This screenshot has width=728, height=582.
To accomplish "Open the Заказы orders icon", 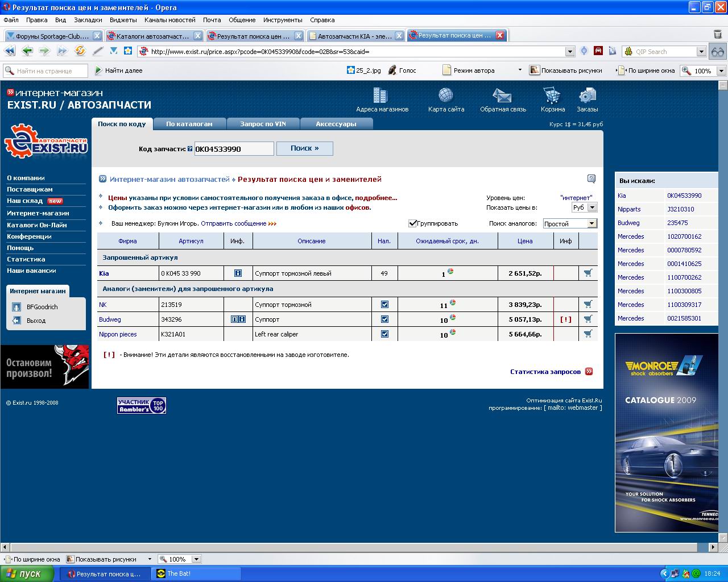I will [x=587, y=95].
